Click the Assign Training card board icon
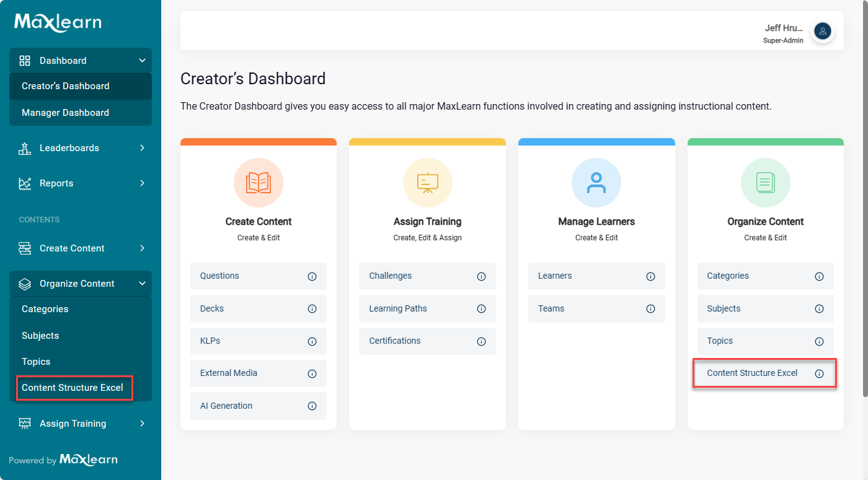This screenshot has width=868, height=480. [x=428, y=183]
